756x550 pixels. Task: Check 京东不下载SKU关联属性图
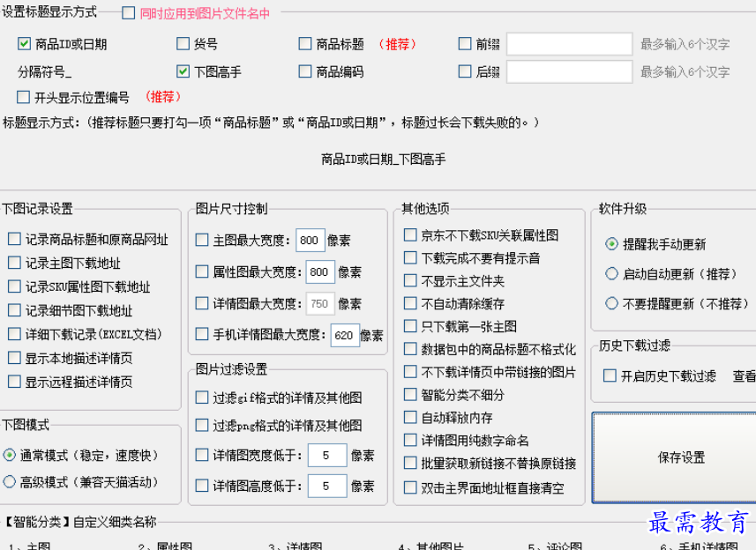[410, 235]
